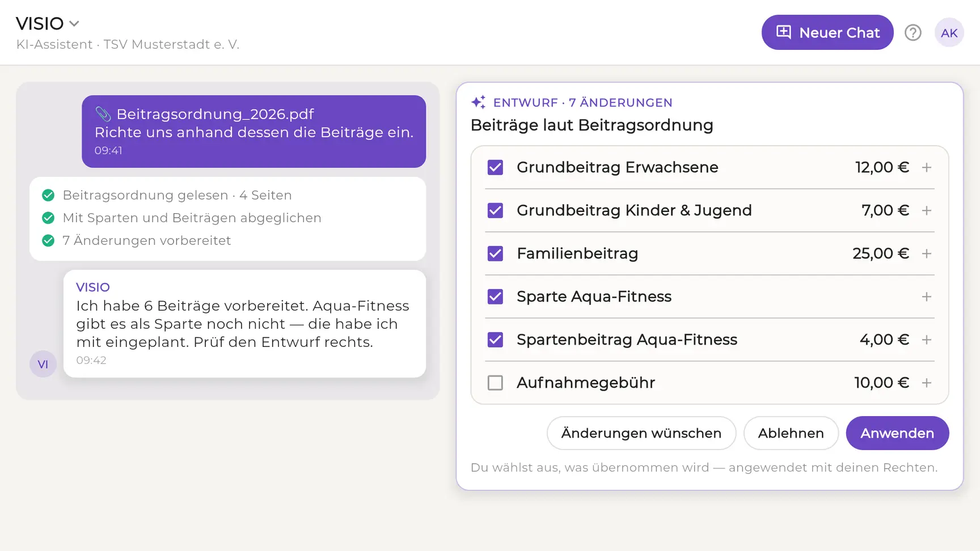Viewport: 980px width, 551px height.
Task: Click the 12,00 € amount
Action: click(x=882, y=167)
